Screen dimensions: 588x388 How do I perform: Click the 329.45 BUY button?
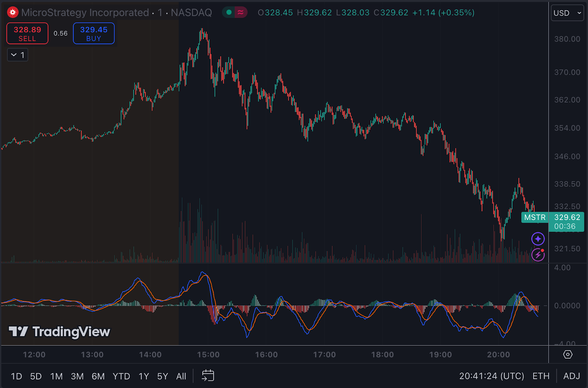[94, 33]
